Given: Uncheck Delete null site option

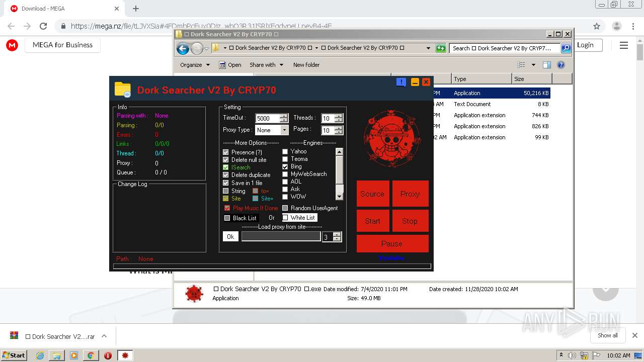Looking at the screenshot, I should 226,159.
